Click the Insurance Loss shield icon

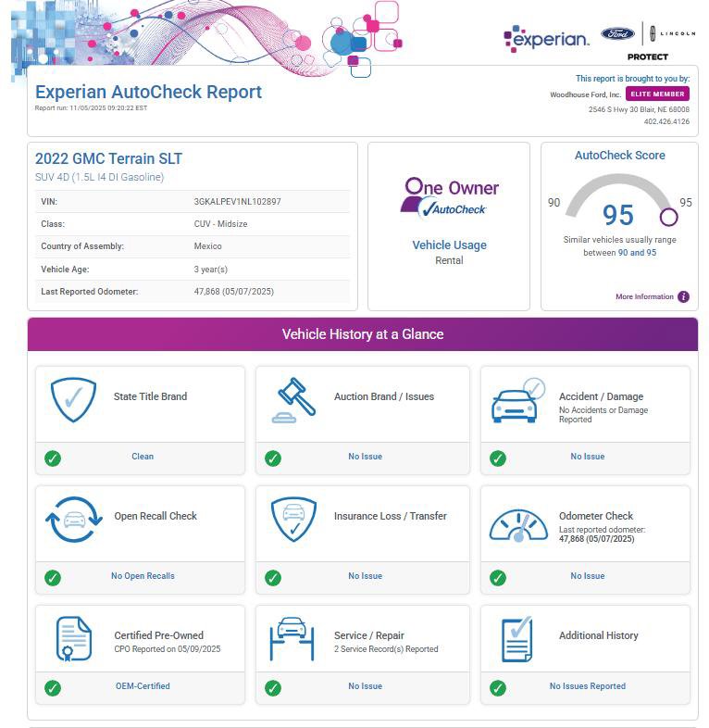294,520
